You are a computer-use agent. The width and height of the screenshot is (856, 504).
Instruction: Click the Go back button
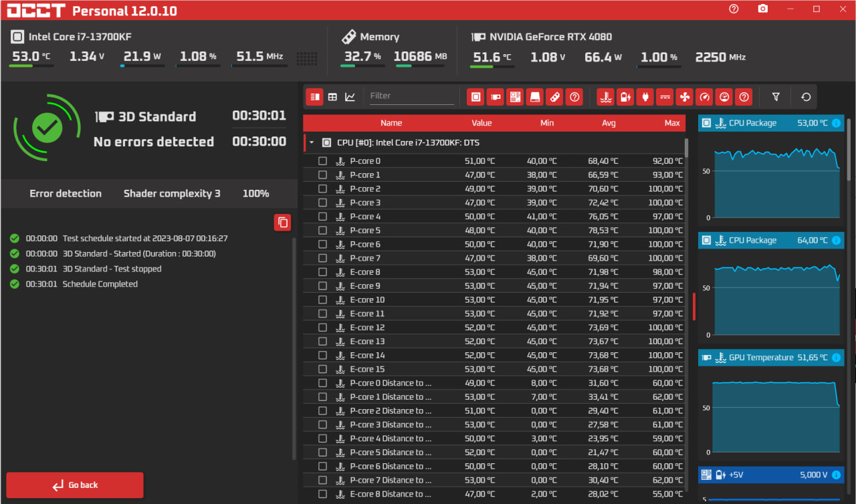pyautogui.click(x=75, y=485)
